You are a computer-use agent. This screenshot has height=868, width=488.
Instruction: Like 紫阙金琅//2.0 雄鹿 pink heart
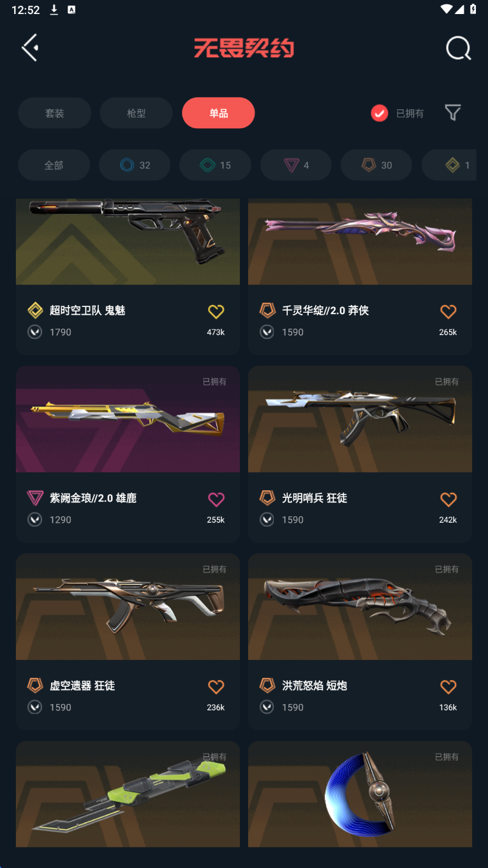pyautogui.click(x=216, y=499)
